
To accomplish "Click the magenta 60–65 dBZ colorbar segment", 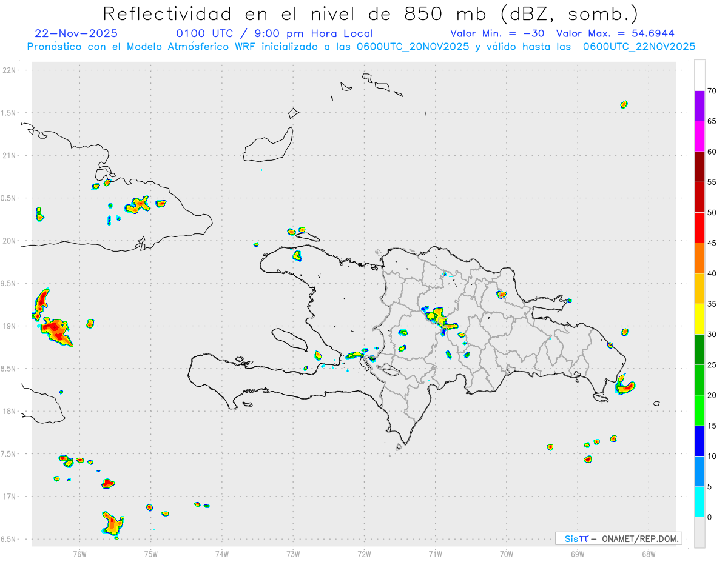I will [x=699, y=136].
